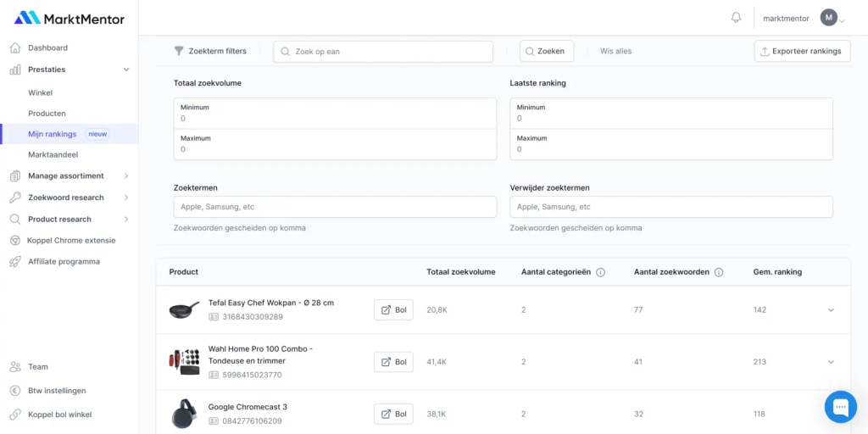This screenshot has height=434, width=868.
Task: Click the Chrome extension icon
Action: [15, 241]
